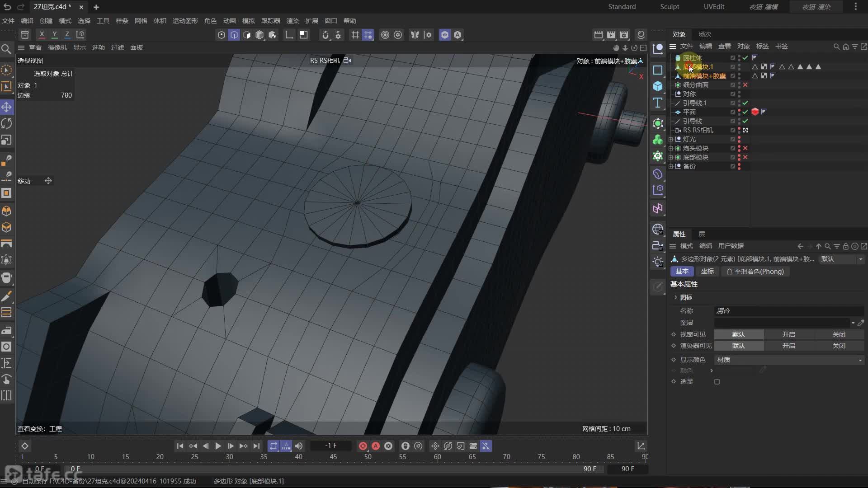Toggle workplane grid snapping icon
868x488 pixels.
368,35
